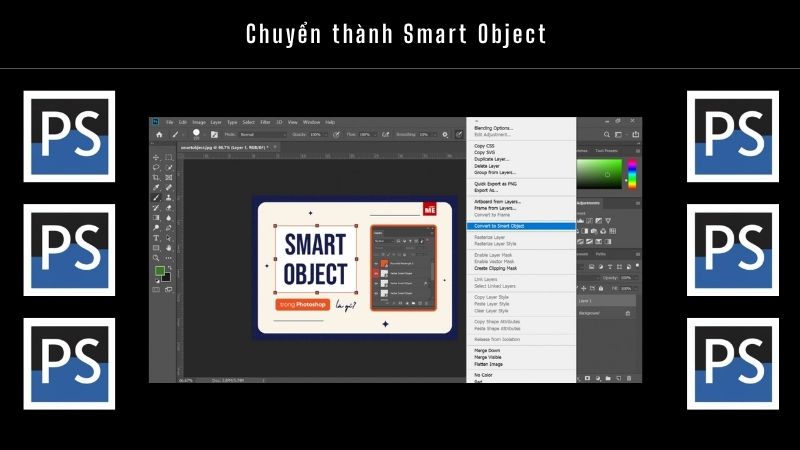Open the Adjustments panel menu
800x450 pixels.
[638, 203]
